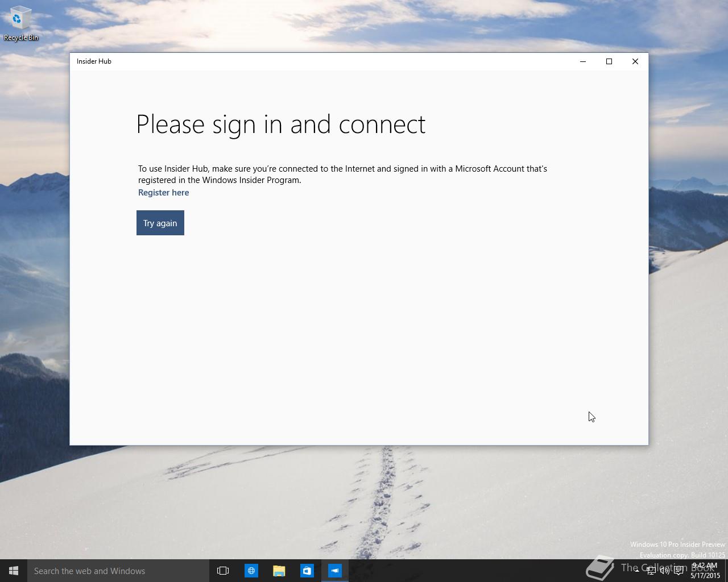Maximize the Insider Hub window
The height and width of the screenshot is (582, 728).
coord(609,61)
